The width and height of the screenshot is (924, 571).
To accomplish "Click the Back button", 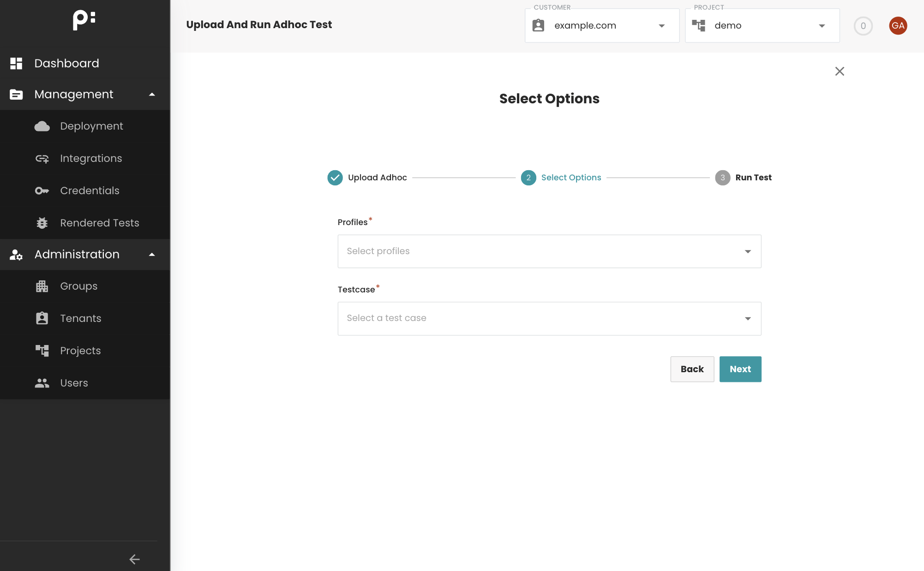I will tap(692, 369).
